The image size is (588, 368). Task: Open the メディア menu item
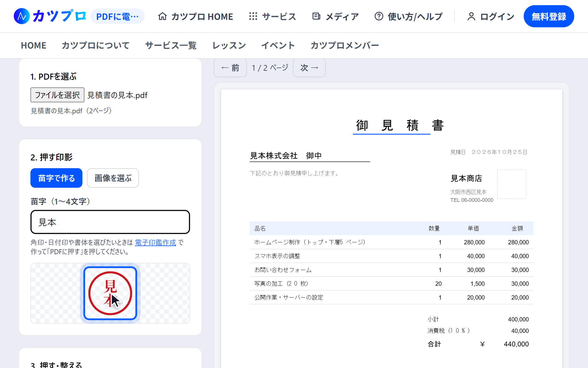click(x=335, y=16)
